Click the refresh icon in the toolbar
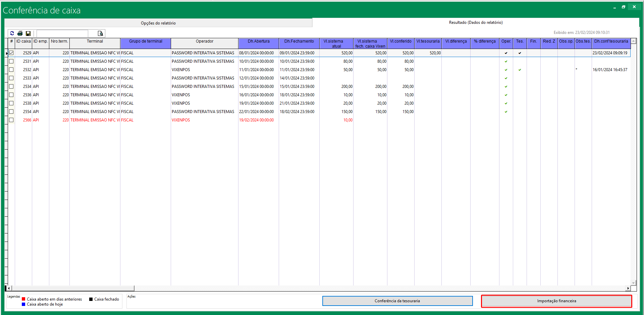Viewport: 644px width, 315px height. click(x=12, y=33)
